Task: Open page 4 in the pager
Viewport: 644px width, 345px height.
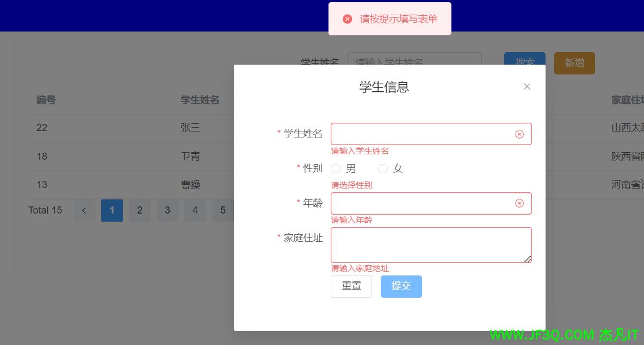Action: coord(195,210)
